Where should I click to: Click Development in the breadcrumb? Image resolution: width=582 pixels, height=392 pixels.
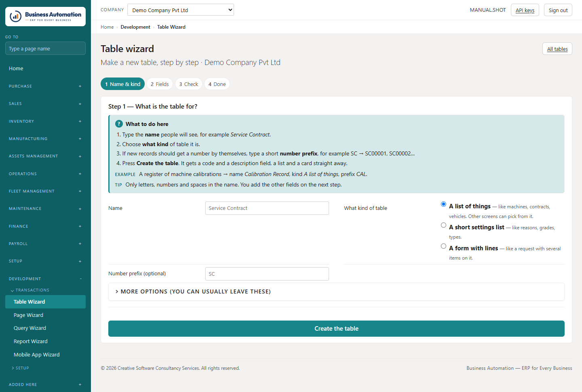[135, 27]
